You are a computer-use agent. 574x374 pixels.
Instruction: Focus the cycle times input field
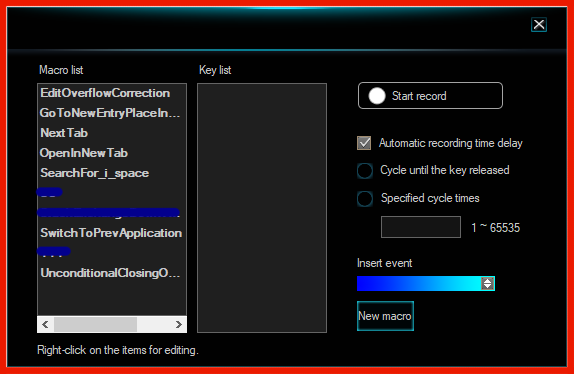(421, 227)
